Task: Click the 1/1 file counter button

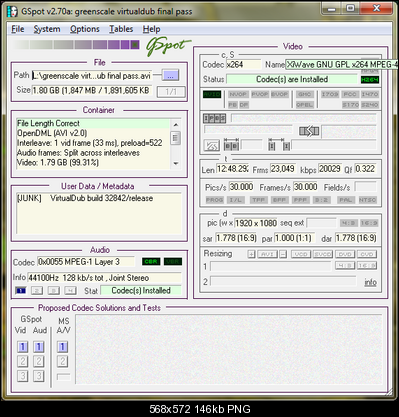Action: (x=171, y=91)
